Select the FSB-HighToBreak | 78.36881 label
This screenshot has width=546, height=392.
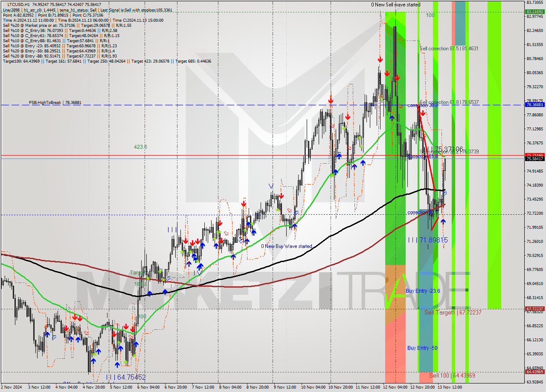coord(55,102)
